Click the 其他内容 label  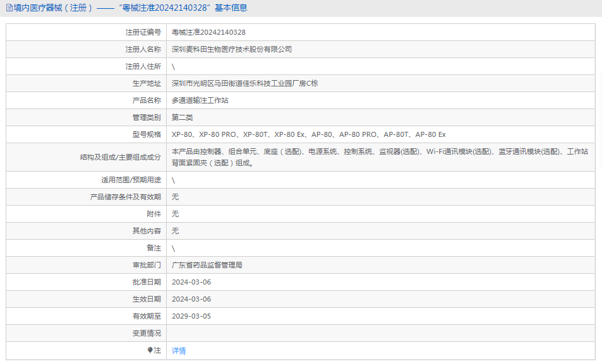coord(147,231)
